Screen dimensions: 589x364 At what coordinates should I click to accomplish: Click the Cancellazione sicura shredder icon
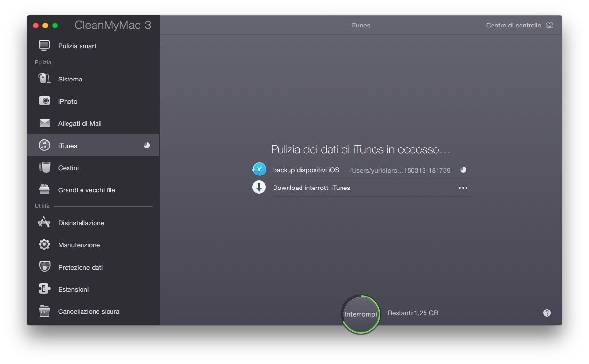(x=44, y=311)
